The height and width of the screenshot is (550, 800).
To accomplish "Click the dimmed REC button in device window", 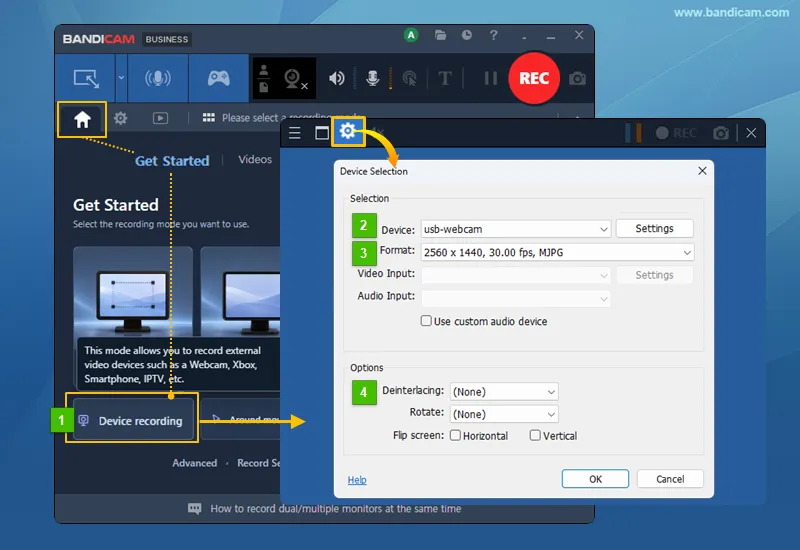I will (676, 134).
